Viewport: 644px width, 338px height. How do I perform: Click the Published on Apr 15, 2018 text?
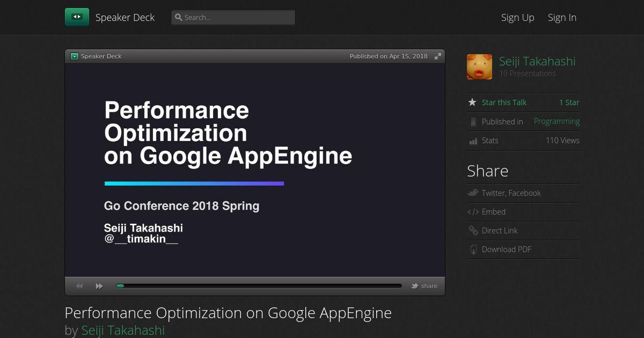click(x=389, y=56)
